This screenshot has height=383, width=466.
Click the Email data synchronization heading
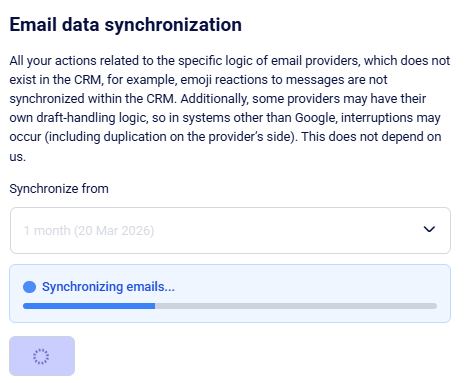coord(126,25)
